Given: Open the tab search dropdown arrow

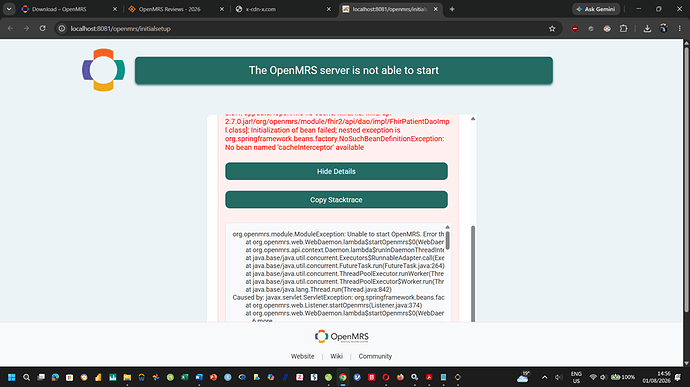Looking at the screenshot, I should coord(9,9).
